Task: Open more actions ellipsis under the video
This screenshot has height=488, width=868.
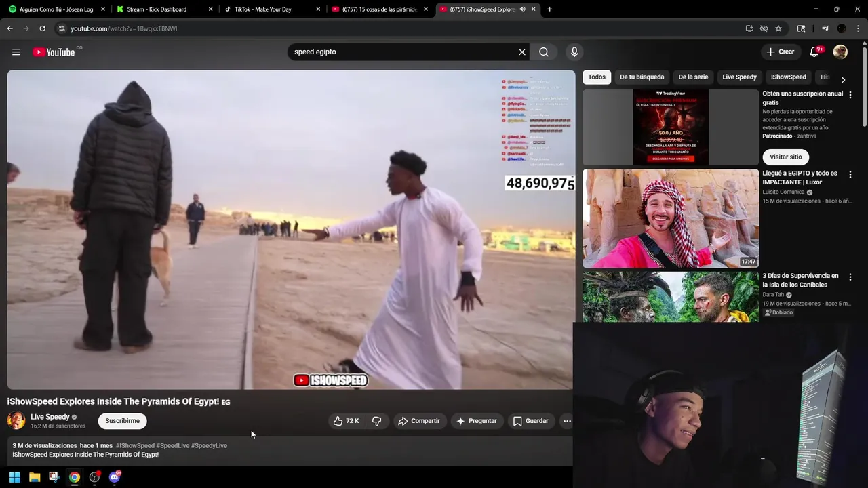Action: [x=567, y=421]
